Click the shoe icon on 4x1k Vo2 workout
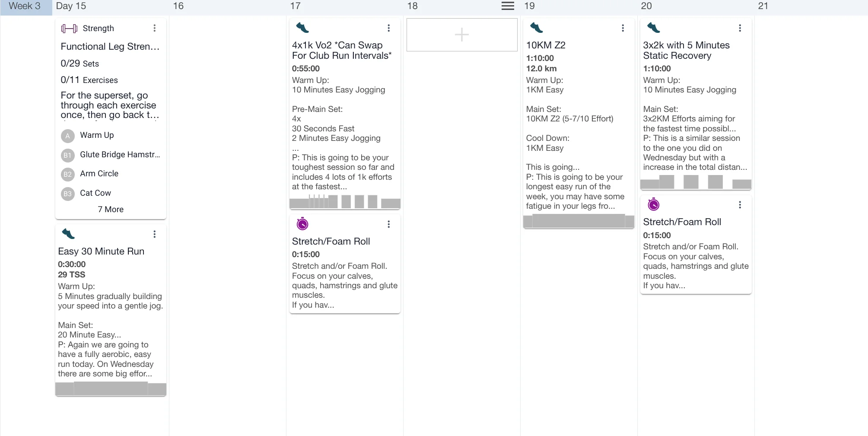This screenshot has height=436, width=868. [x=302, y=28]
